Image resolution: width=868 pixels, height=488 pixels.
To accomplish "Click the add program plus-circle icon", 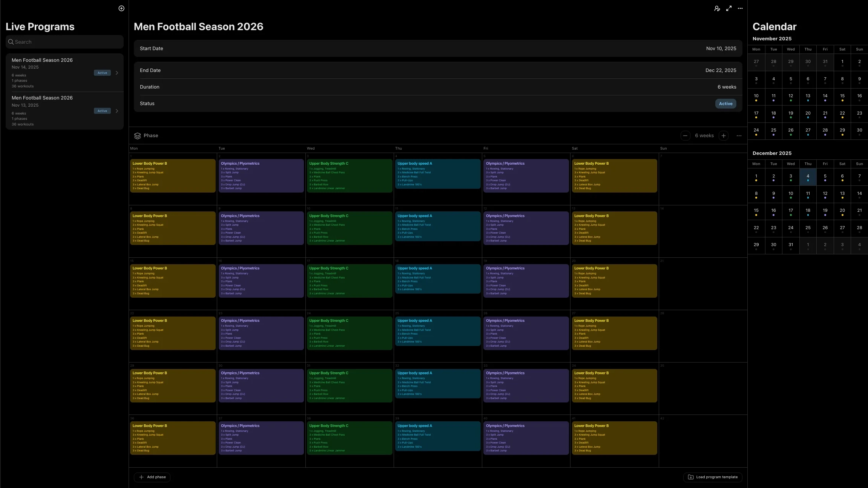I will (121, 8).
